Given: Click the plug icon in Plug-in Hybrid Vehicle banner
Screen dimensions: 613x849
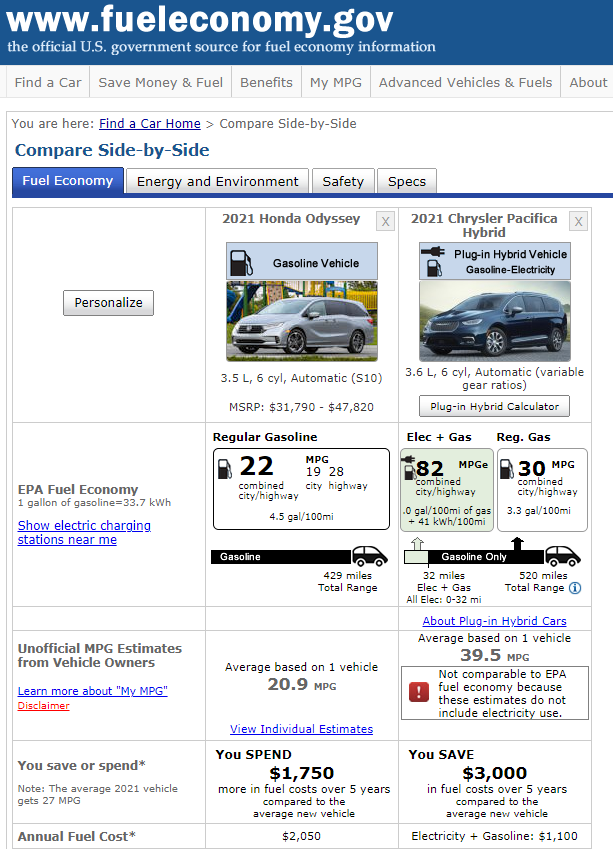Looking at the screenshot, I should [433, 252].
